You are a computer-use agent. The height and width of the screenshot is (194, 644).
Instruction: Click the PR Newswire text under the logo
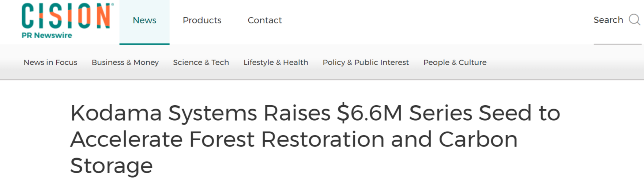[x=47, y=35]
